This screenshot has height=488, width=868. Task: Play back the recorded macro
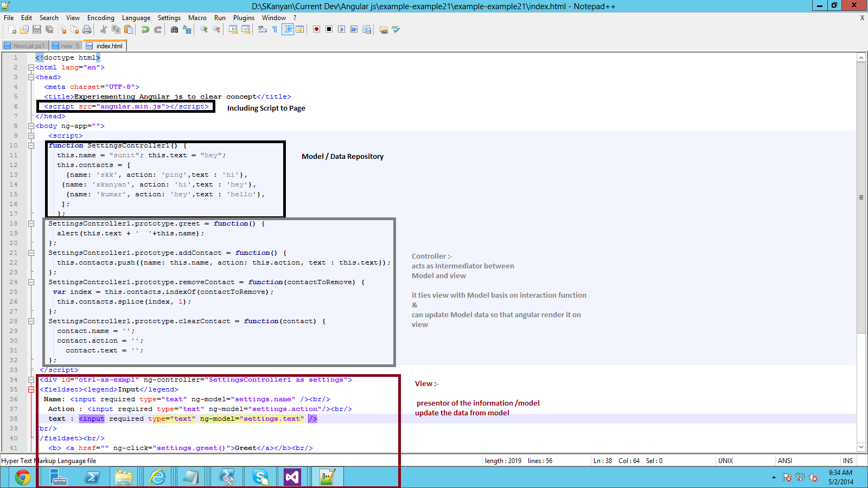tap(342, 30)
